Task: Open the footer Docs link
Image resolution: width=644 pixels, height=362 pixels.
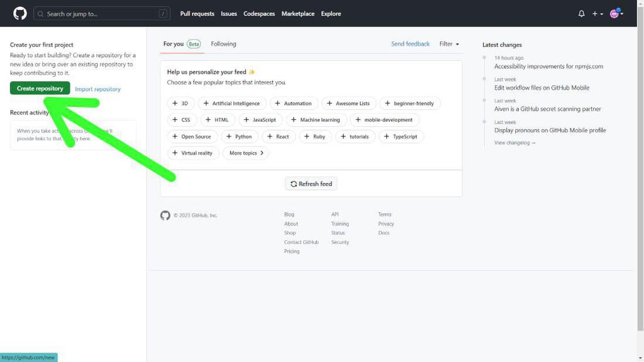Action: tap(384, 233)
